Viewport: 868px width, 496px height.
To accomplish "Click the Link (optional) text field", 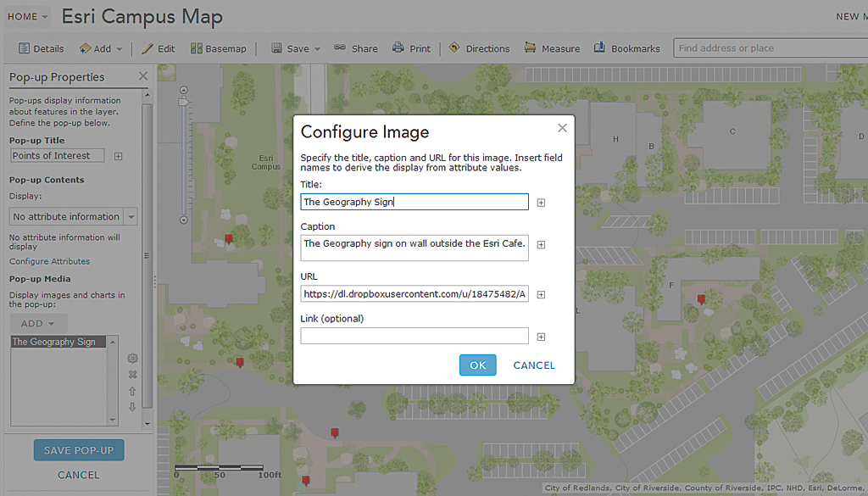I will 415,336.
